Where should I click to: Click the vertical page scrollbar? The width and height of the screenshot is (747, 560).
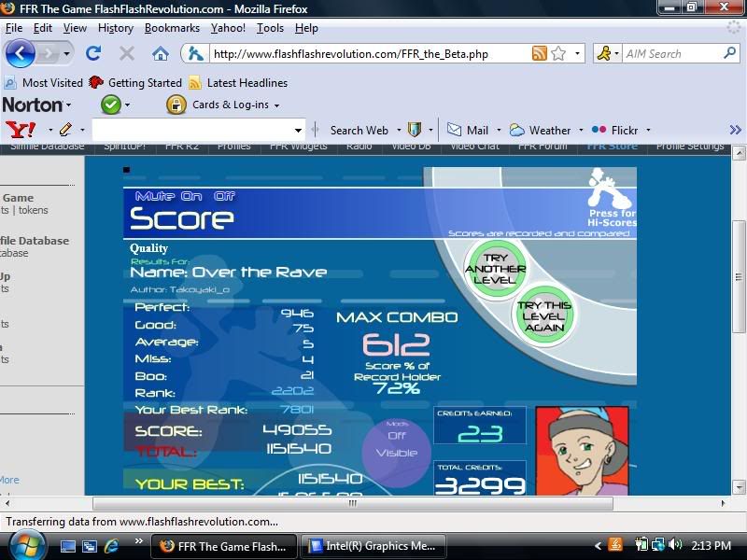pyautogui.click(x=739, y=280)
